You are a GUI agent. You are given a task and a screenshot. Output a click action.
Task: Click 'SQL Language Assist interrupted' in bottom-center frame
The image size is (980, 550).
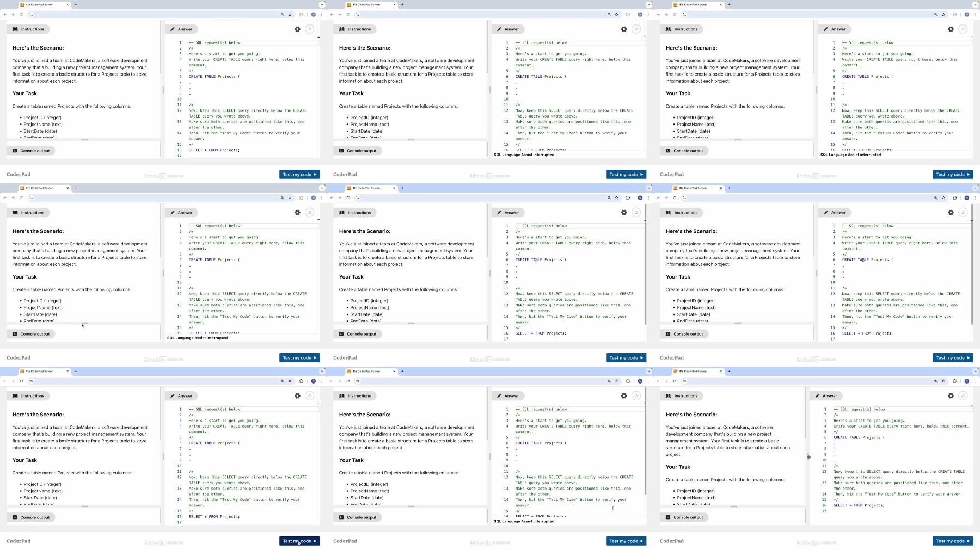(524, 522)
